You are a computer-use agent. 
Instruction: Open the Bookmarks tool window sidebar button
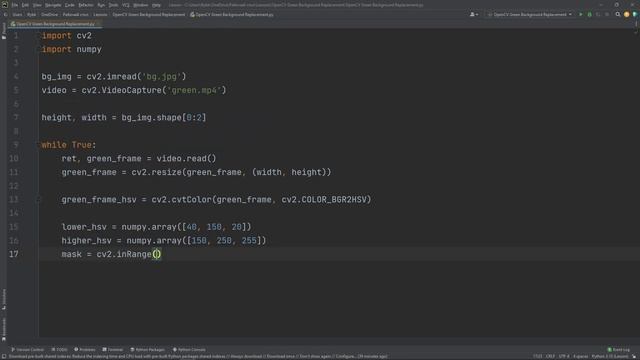pyautogui.click(x=4, y=329)
